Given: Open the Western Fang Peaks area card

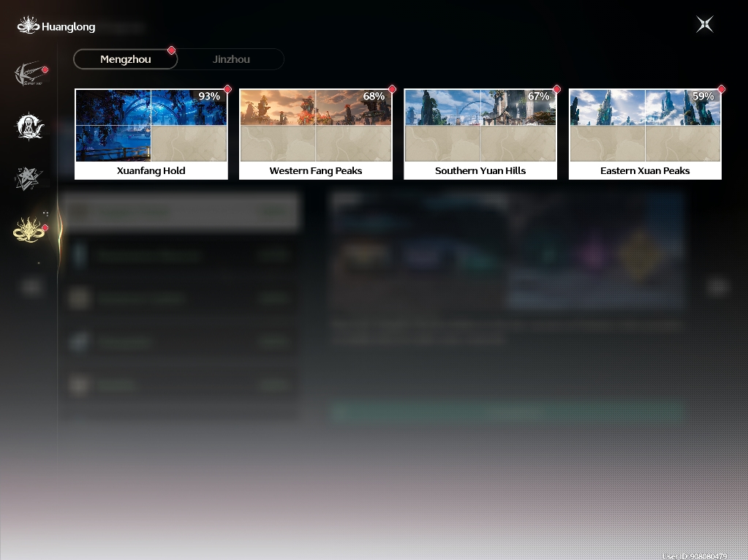Looking at the screenshot, I should point(316,134).
